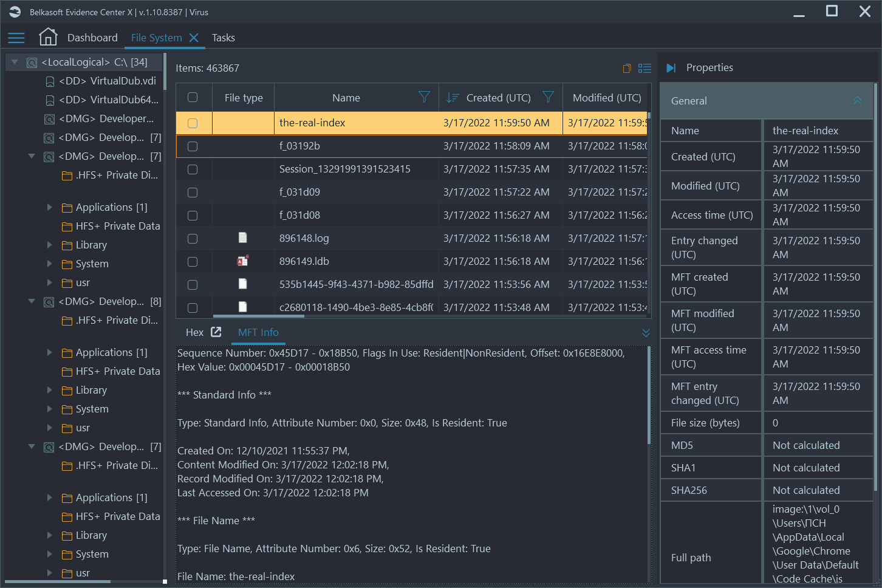Collapse the LocalLogical C:\ [34] tree node
882x588 pixels.
coord(15,62)
